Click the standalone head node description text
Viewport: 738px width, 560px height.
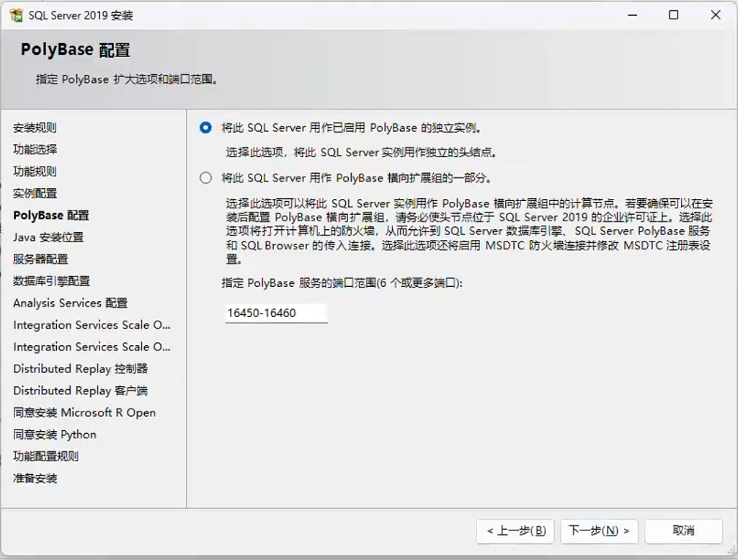point(362,153)
